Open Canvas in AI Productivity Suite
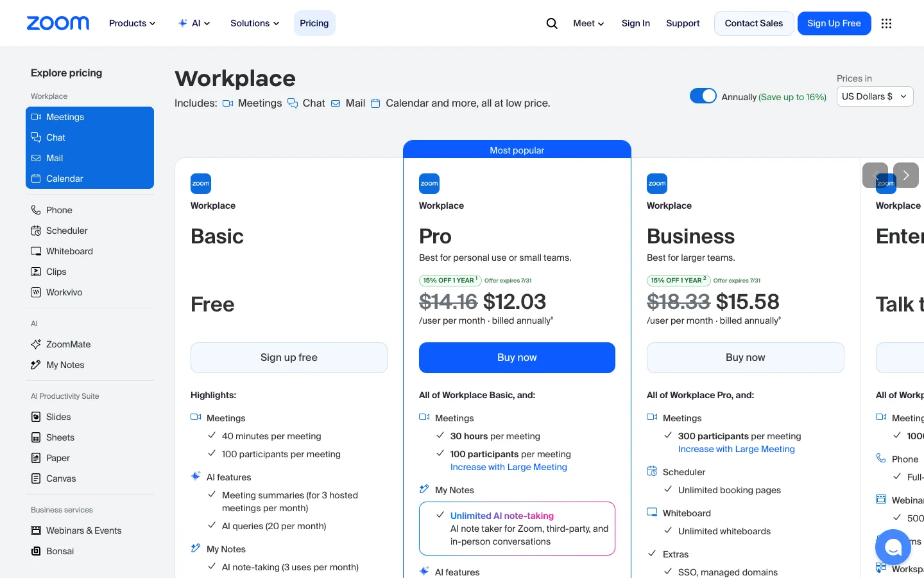Viewport: 924px width, 578px height. (x=90, y=478)
